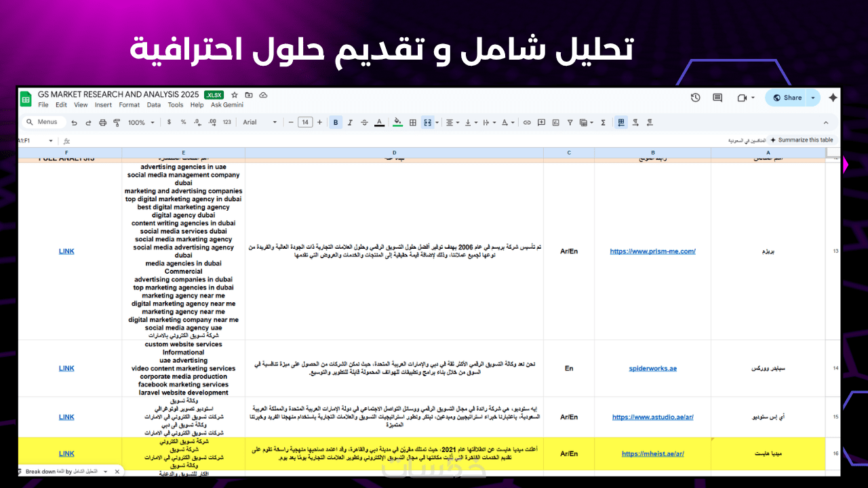The image size is (868, 488).
Task: Toggle merge cells
Action: coord(427,123)
